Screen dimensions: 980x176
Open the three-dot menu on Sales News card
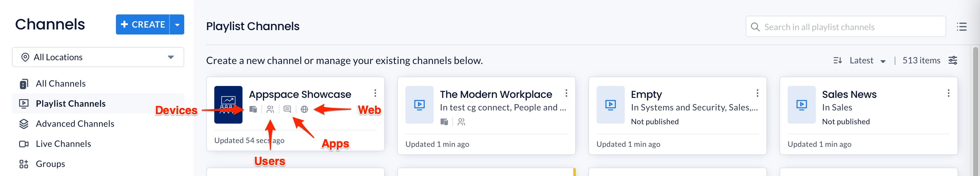[x=948, y=93]
